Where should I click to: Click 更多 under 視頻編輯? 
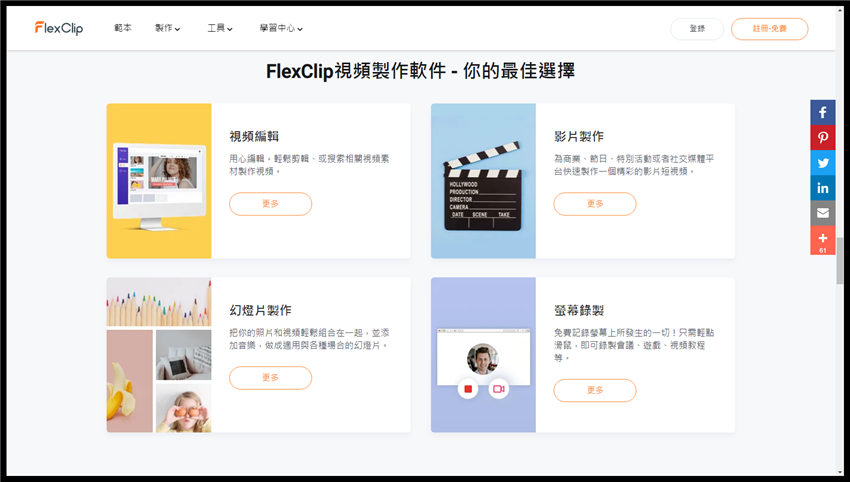click(x=271, y=204)
